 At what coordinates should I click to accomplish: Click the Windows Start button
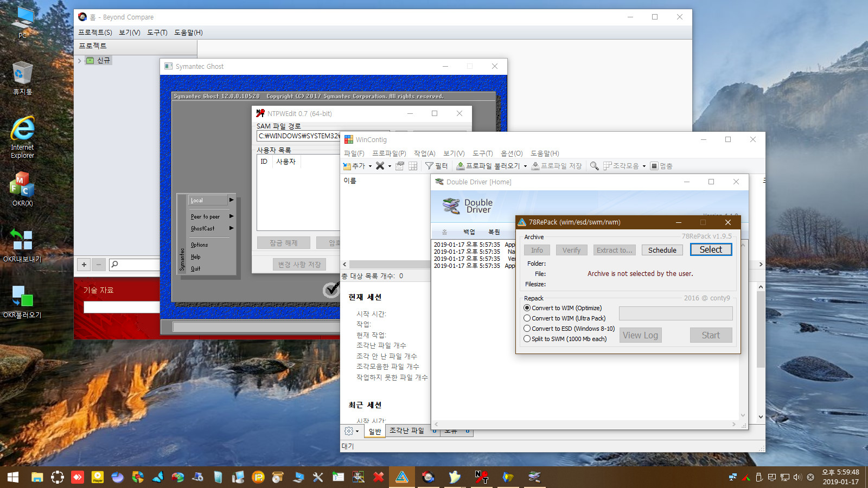pyautogui.click(x=13, y=477)
